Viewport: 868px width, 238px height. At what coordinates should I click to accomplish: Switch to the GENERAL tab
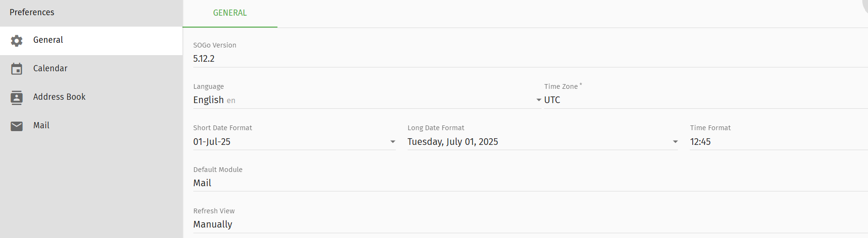230,13
